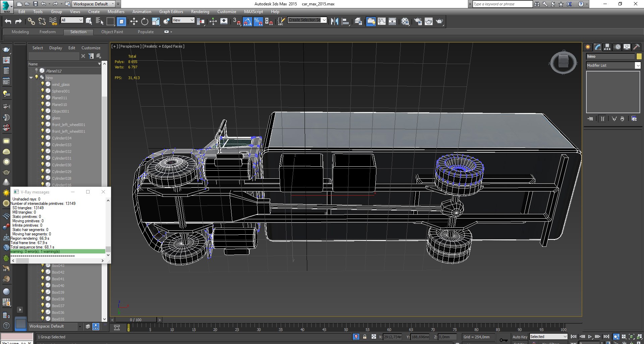
Task: Click the Render Production teapot icon
Action: pyautogui.click(x=439, y=21)
